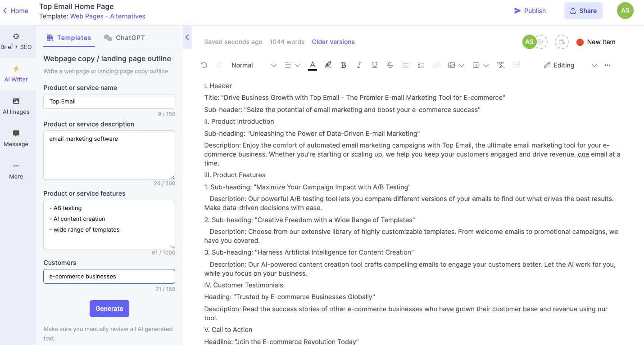Open the text alignment options
The height and width of the screenshot is (345, 644).
pyautogui.click(x=292, y=65)
